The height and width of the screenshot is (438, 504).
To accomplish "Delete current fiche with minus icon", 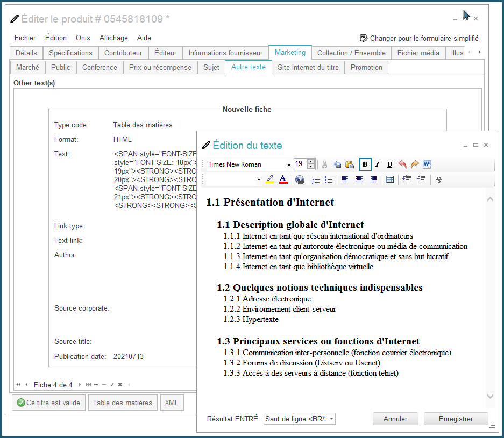I will pos(104,384).
